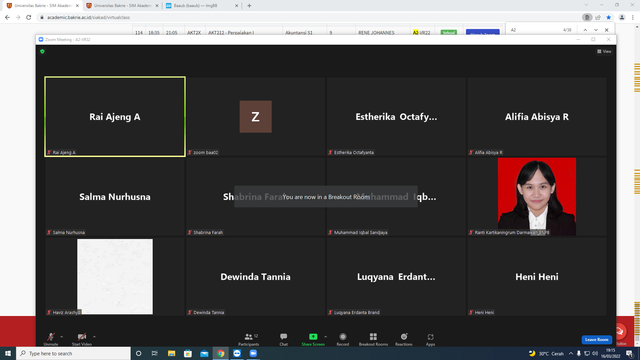This screenshot has height=360, width=640.
Task: Open the View layout menu in Zoom
Action: 604,51
